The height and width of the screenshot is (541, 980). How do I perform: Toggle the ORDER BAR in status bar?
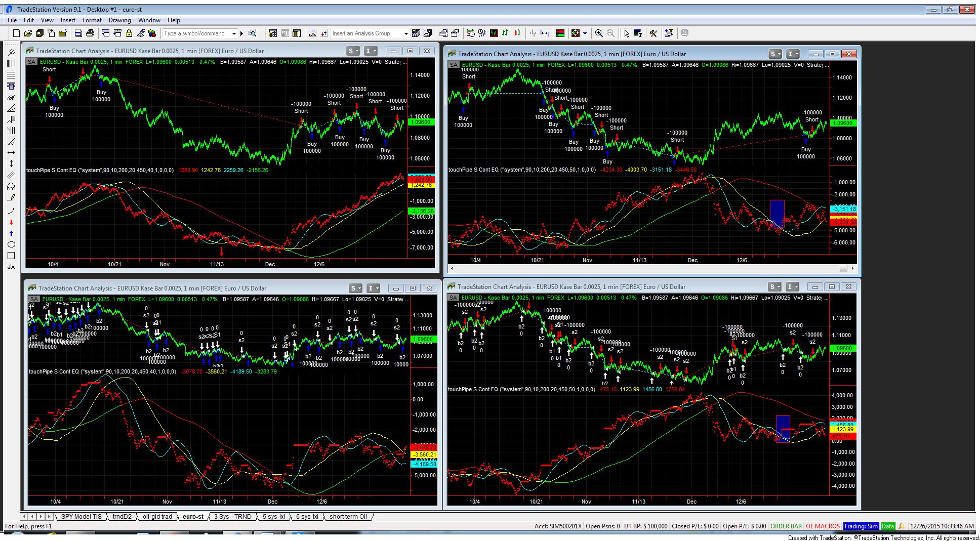click(786, 526)
